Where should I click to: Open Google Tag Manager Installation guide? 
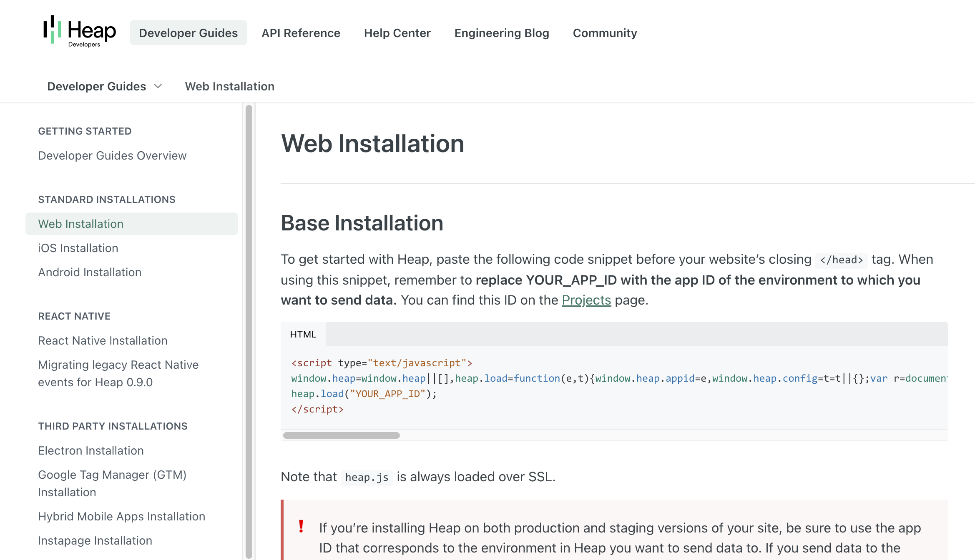[x=112, y=483]
